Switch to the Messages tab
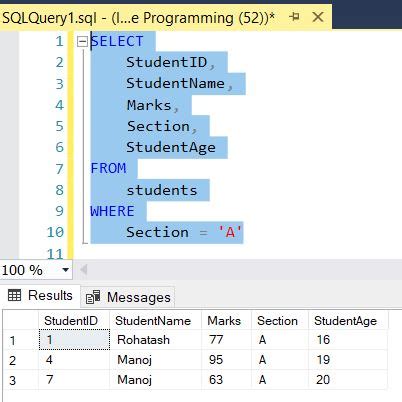The height and width of the screenshot is (402, 402). [x=128, y=297]
